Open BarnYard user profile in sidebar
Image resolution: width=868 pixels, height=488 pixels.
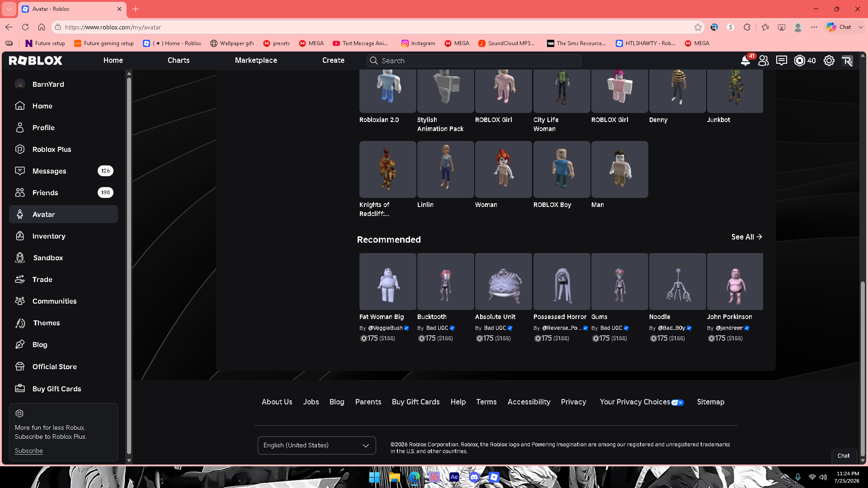coord(63,84)
